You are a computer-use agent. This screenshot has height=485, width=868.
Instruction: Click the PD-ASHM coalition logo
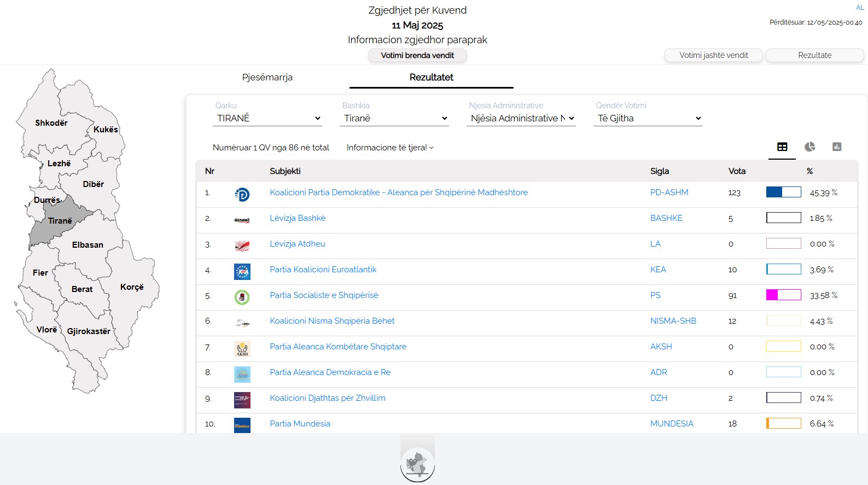(242, 194)
